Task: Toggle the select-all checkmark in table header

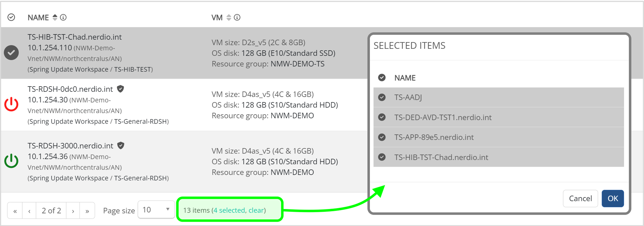Action: (x=11, y=17)
